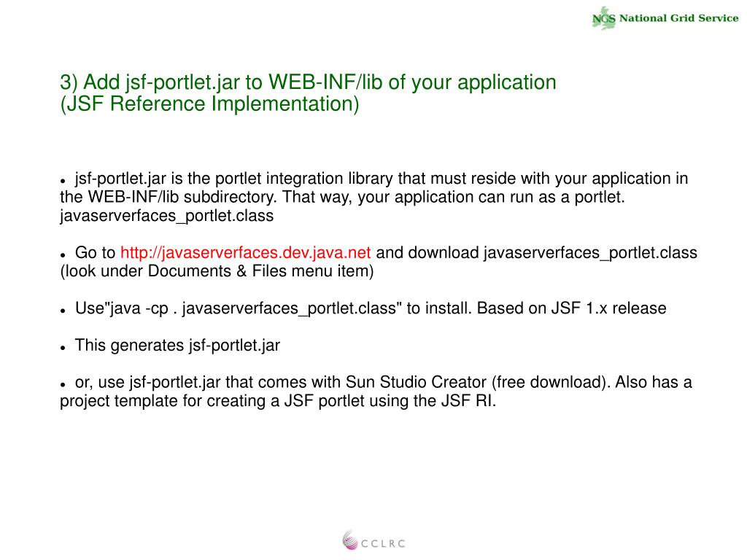The image size is (747, 560).
Task: Click 'This generates jsf-portlet.jar' bullet
Action: click(171, 345)
